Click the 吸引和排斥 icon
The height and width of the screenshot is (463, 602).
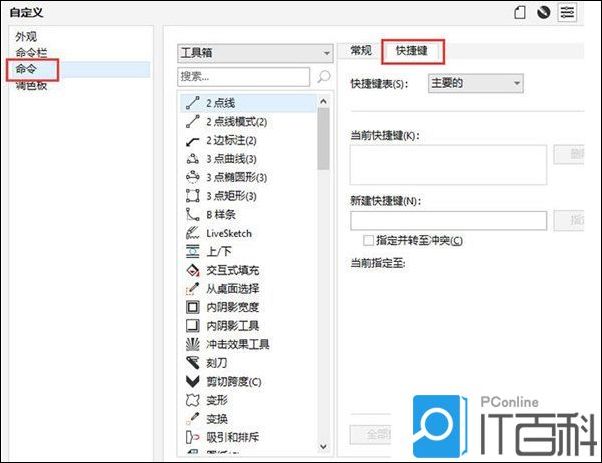pyautogui.click(x=192, y=437)
